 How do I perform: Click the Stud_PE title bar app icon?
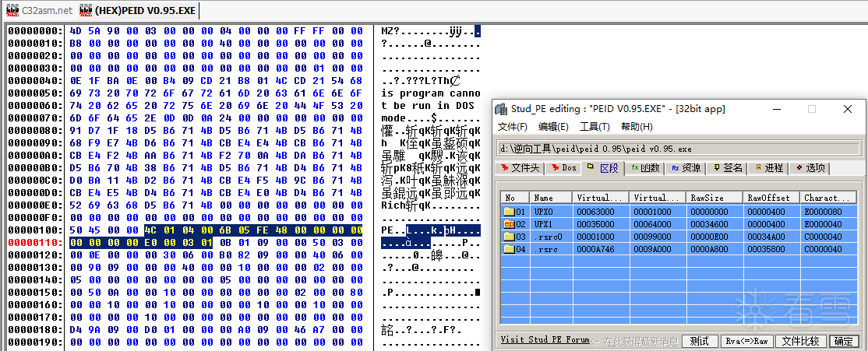[501, 109]
